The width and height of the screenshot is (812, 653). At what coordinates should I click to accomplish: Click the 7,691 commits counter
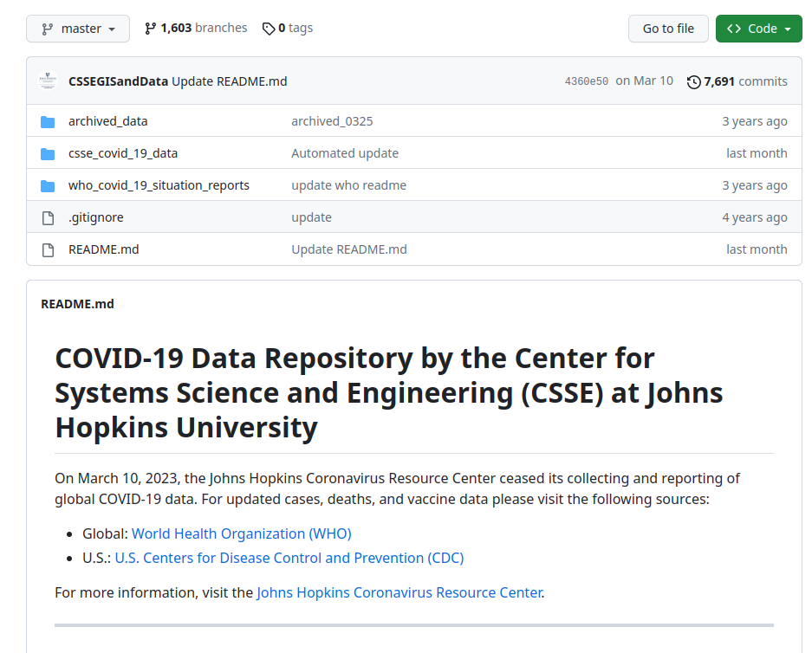click(745, 81)
